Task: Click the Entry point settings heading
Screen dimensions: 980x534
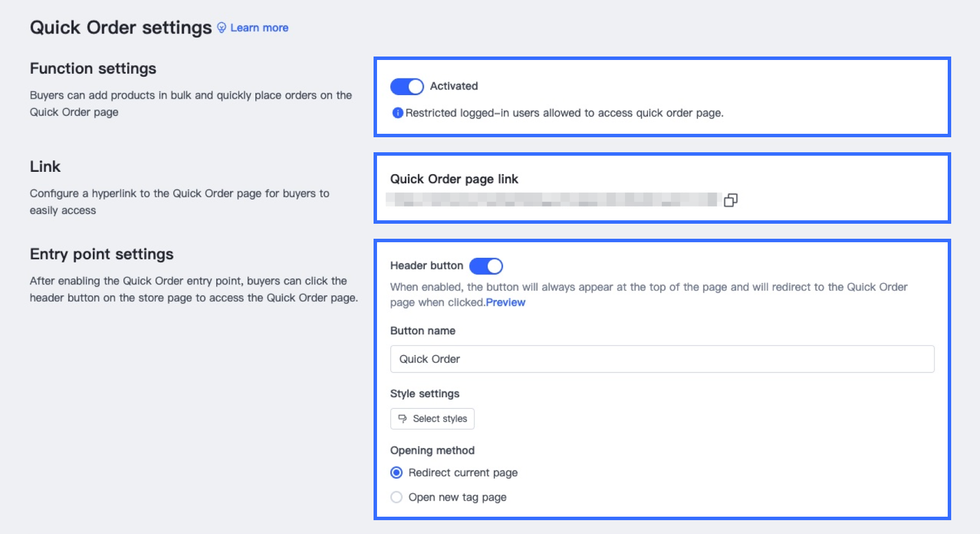Action: click(101, 254)
